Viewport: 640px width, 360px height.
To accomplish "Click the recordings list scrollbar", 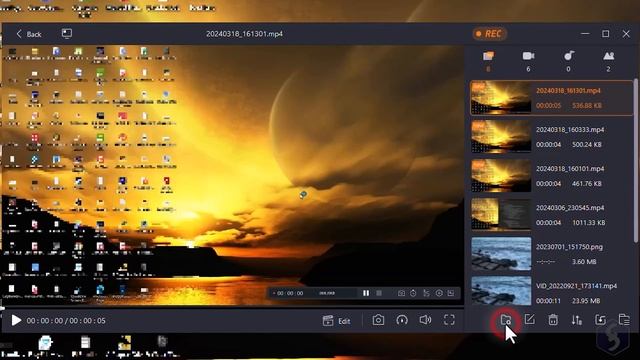I will pos(635,160).
